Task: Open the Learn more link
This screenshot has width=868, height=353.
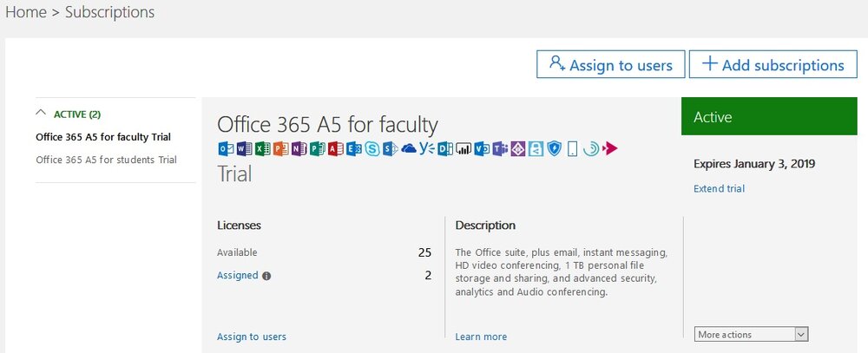Action: (x=481, y=337)
